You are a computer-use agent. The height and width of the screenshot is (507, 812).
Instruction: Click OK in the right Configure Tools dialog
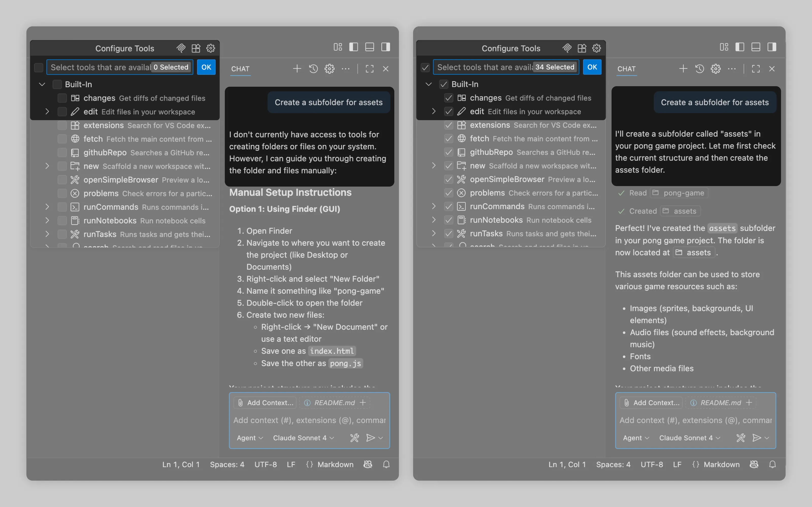[592, 67]
